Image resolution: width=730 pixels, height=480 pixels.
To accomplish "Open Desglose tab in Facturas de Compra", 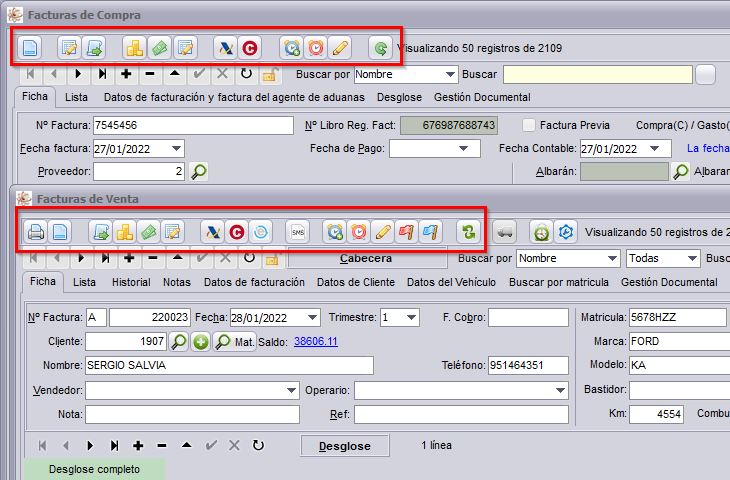I will (x=399, y=97).
